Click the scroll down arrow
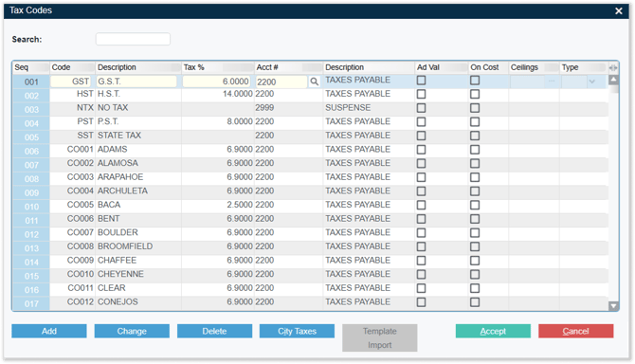Screen dimensions: 635x364 613,306
